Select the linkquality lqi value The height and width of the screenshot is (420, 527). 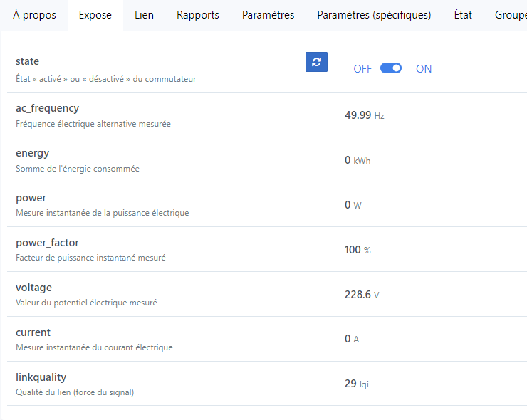coord(356,384)
